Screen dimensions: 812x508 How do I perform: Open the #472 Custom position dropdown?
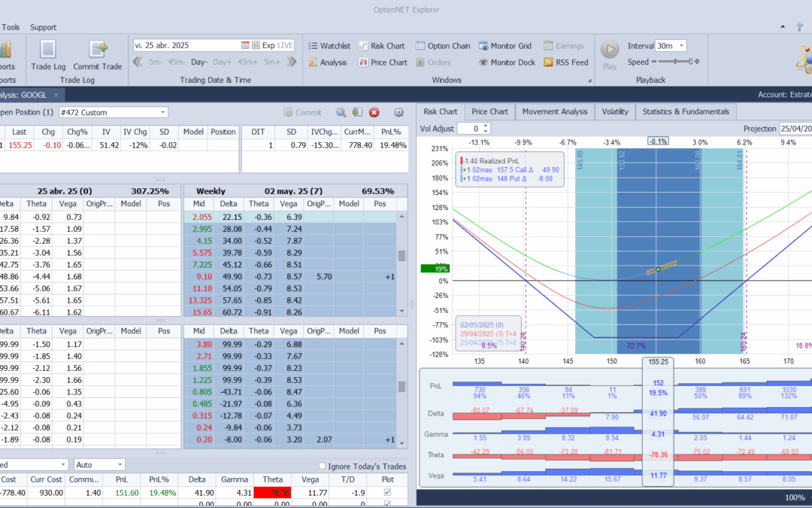pyautogui.click(x=163, y=112)
